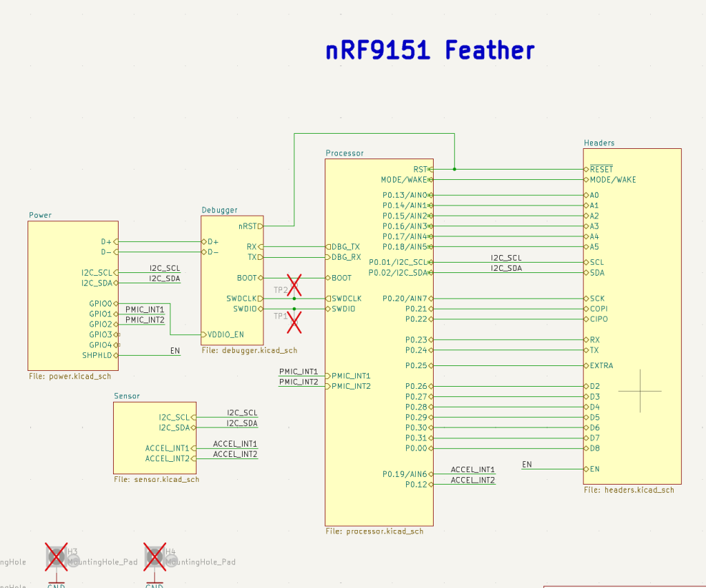Select the SCK pin on Headers sheet
This screenshot has height=588, width=706.
pos(594,298)
